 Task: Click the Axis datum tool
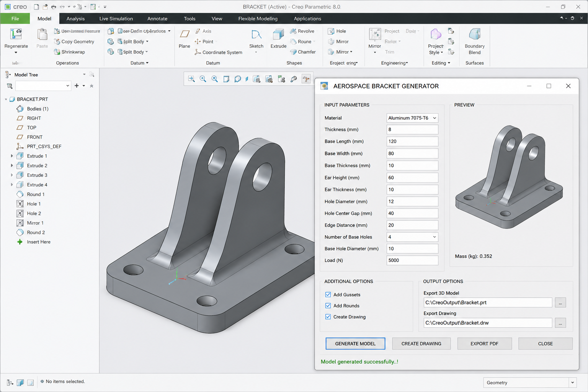(x=203, y=31)
